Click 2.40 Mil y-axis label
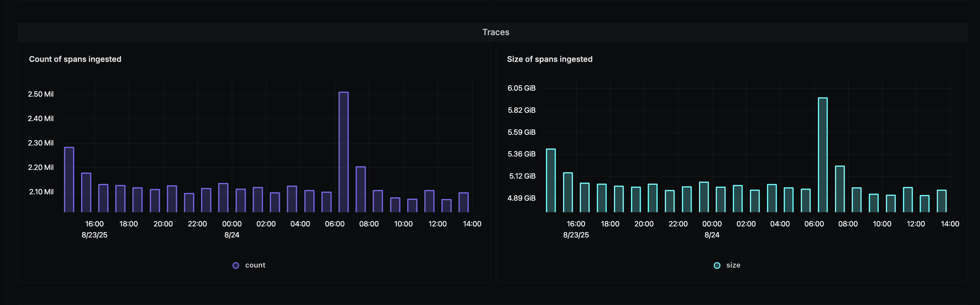 [x=41, y=118]
